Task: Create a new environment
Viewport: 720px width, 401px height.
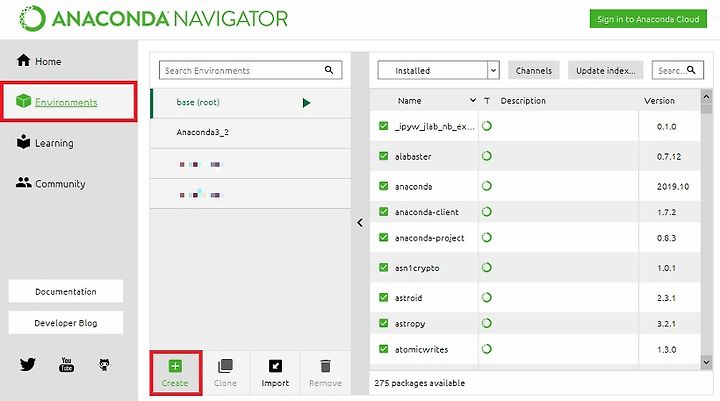Action: tap(175, 373)
